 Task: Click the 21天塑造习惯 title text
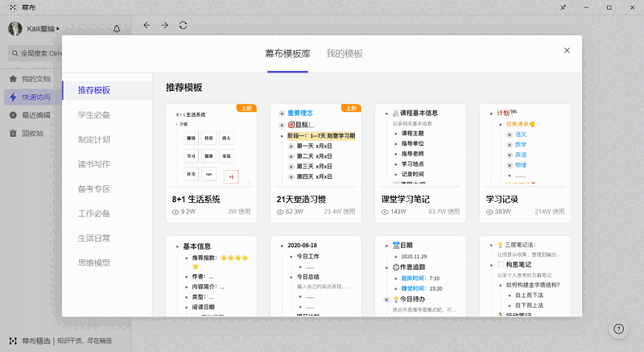coord(301,199)
